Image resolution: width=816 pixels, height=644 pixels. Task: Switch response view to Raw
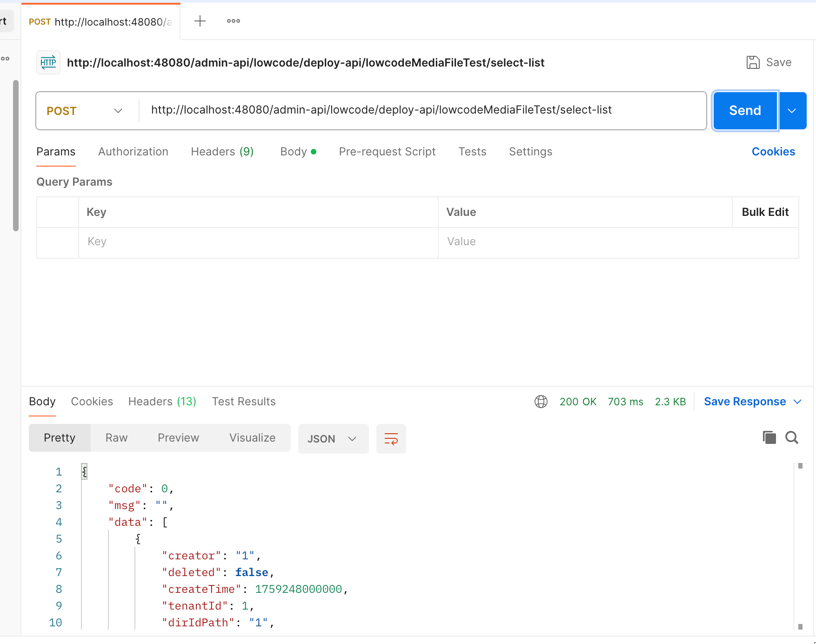coord(116,438)
